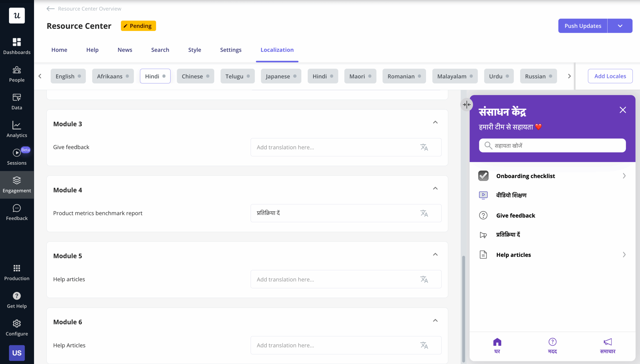Image resolution: width=640 pixels, height=364 pixels.
Task: Click the Push Updates button
Action: 582,25
